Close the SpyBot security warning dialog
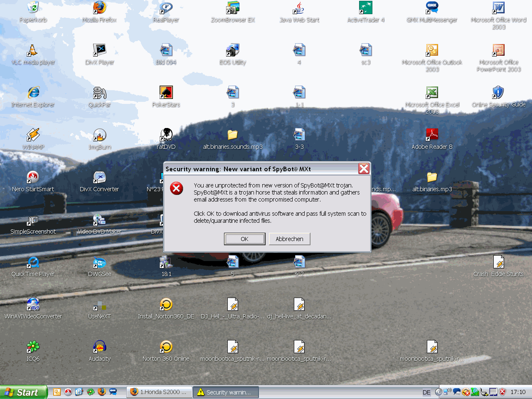 [364, 168]
